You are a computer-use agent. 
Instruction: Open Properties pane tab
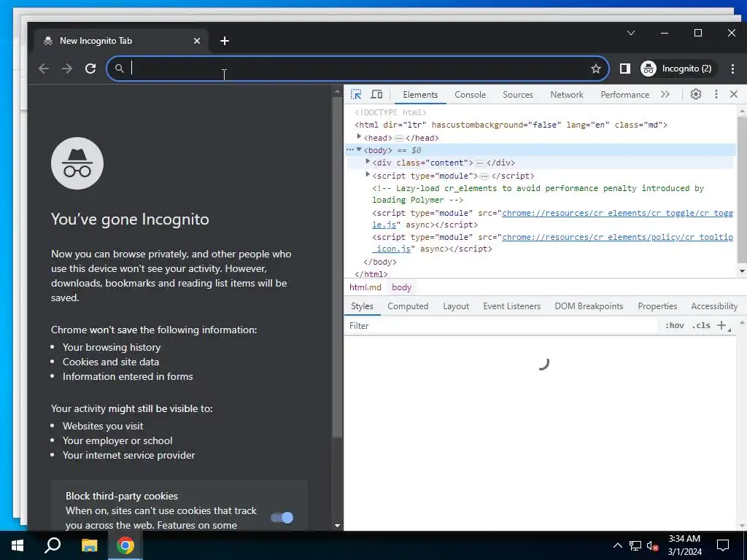tap(657, 306)
